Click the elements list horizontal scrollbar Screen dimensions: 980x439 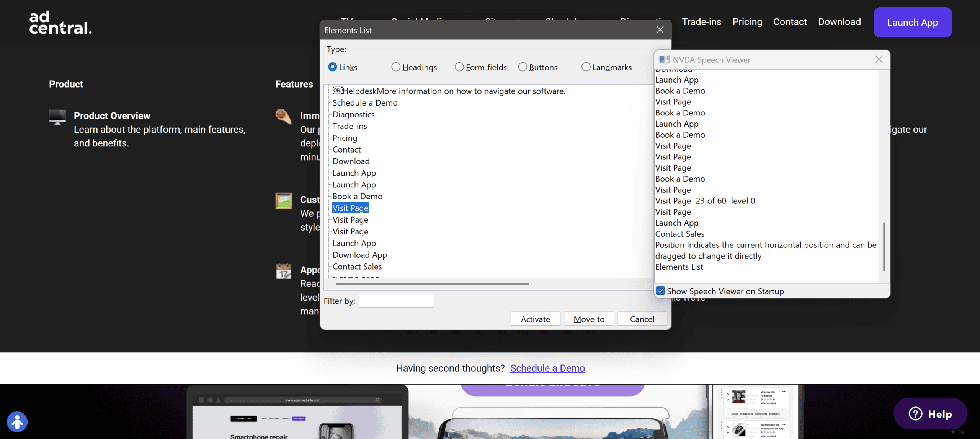point(433,284)
